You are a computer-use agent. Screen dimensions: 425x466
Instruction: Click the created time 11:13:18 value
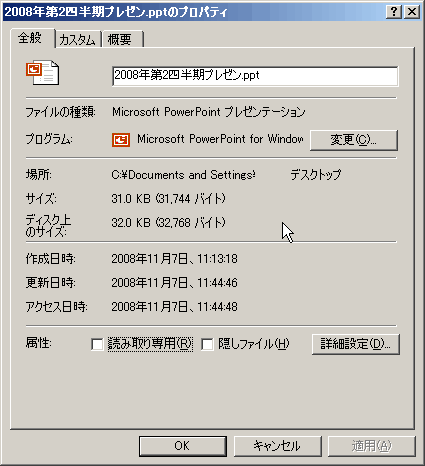tap(218, 259)
